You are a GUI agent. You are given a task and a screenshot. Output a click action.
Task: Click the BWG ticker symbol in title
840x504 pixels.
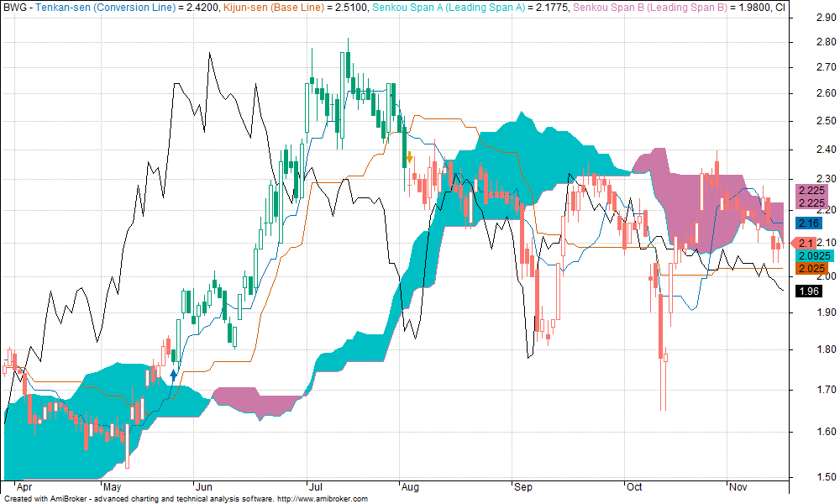point(15,7)
